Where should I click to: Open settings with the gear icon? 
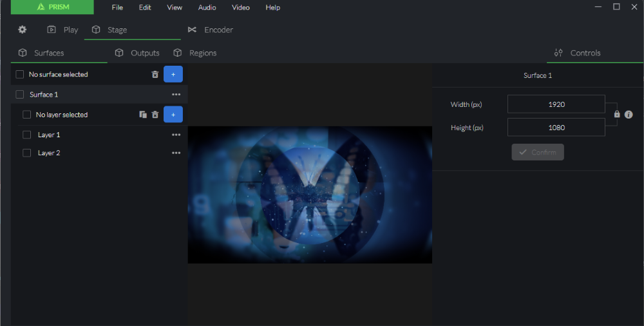click(22, 30)
